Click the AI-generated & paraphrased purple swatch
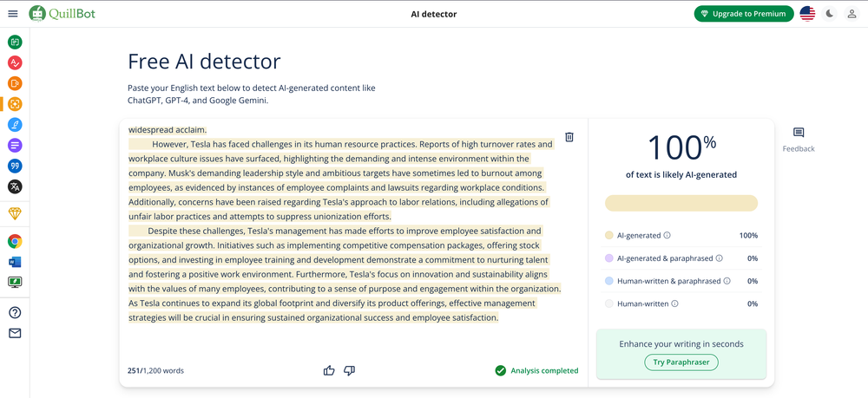 coord(609,258)
